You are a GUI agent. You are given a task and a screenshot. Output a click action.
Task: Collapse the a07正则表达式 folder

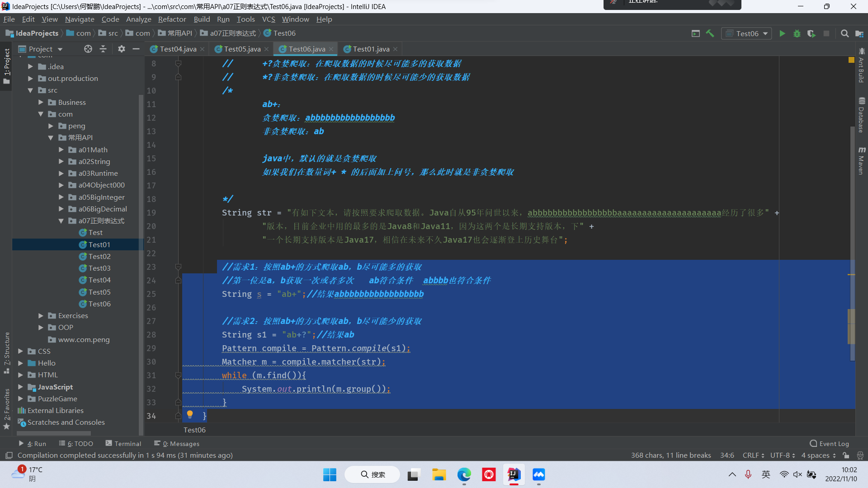click(x=61, y=221)
